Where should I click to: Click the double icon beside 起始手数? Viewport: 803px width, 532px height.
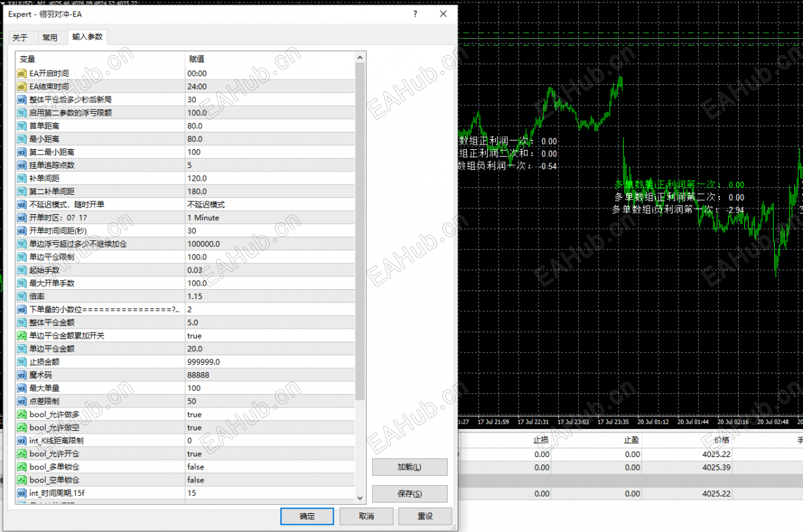coord(21,270)
